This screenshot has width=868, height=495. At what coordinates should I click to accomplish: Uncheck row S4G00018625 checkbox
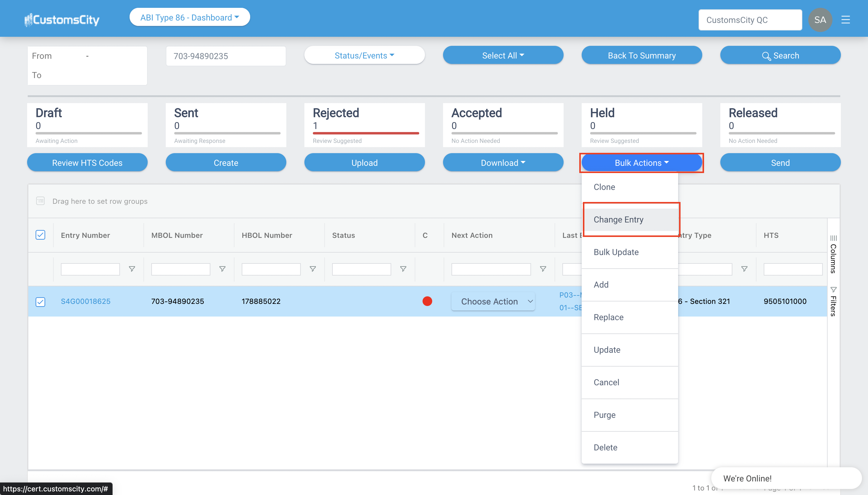coord(40,302)
